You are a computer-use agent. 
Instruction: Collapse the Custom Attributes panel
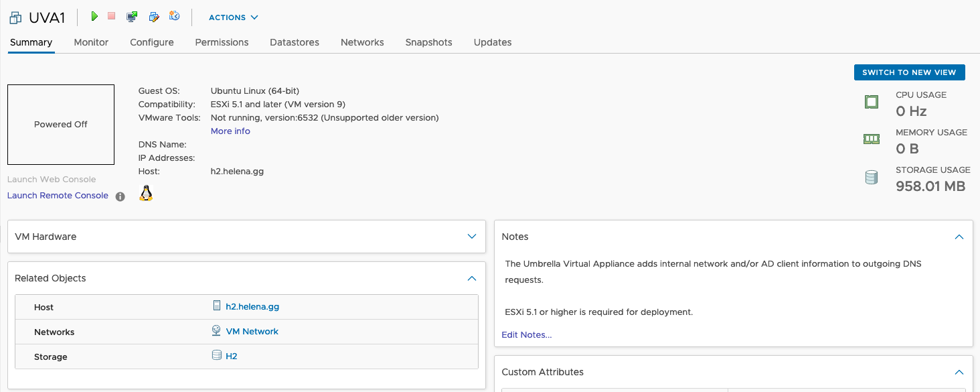[959, 372]
